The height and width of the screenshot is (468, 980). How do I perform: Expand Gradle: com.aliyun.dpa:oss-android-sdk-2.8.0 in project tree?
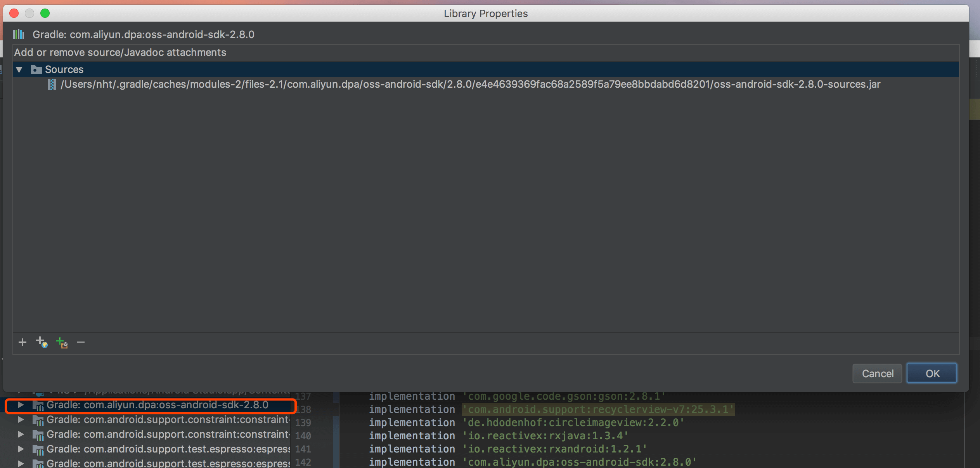point(21,405)
